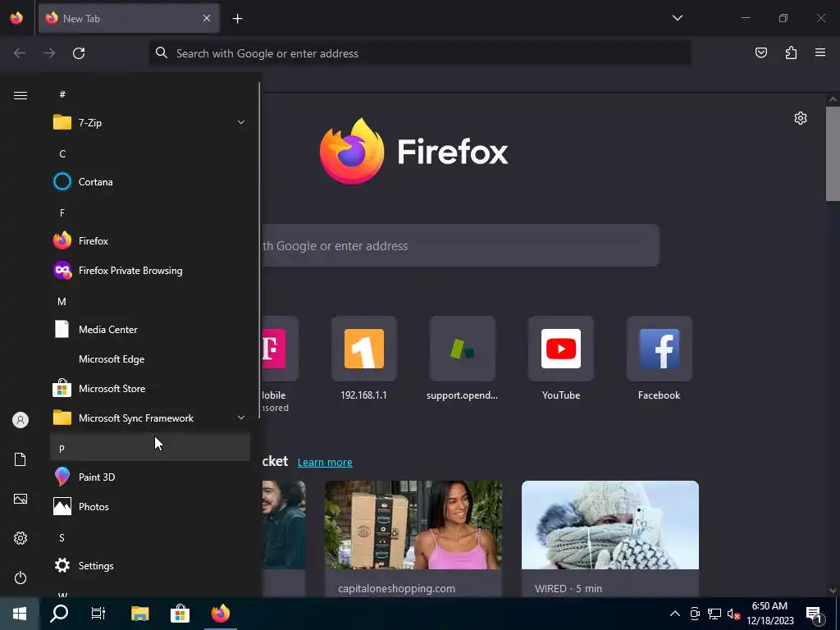The image size is (840, 630).
Task: Click the page's central search box
Action: point(460,245)
